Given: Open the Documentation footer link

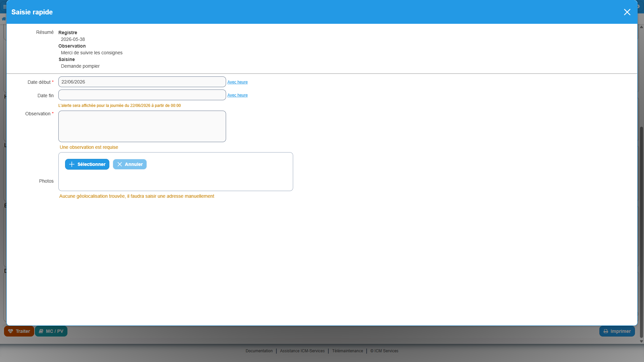Looking at the screenshot, I should pos(259,351).
